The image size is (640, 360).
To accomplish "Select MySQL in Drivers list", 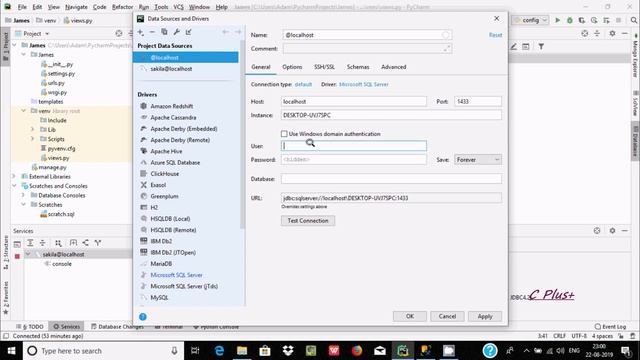I will 159,298.
